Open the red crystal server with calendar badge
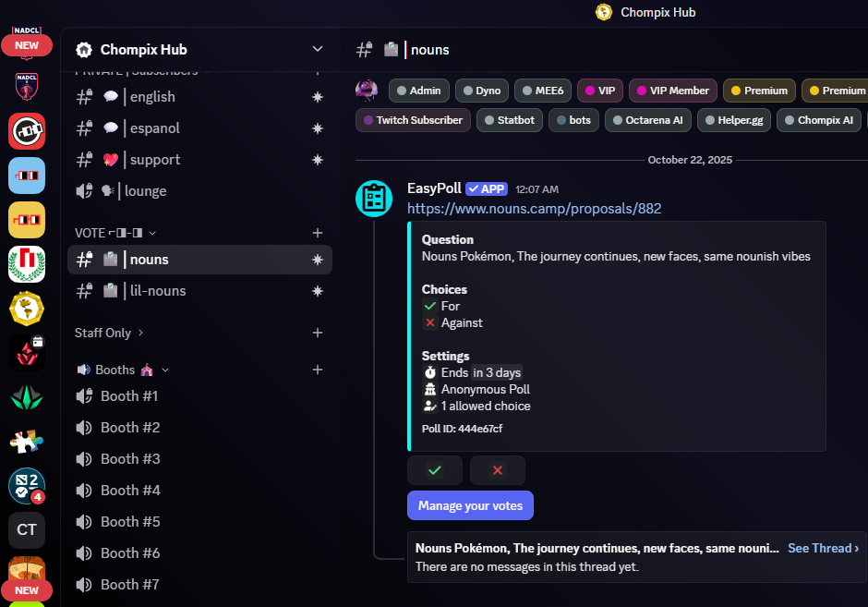Screen dimensions: 868x607 tap(27, 353)
